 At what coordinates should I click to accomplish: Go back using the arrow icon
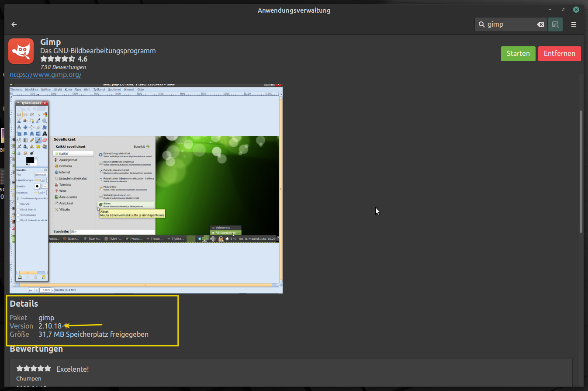[14, 24]
